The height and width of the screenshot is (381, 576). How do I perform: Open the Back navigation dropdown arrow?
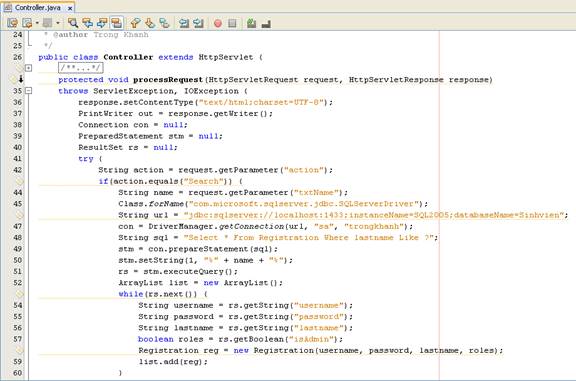(x=37, y=23)
